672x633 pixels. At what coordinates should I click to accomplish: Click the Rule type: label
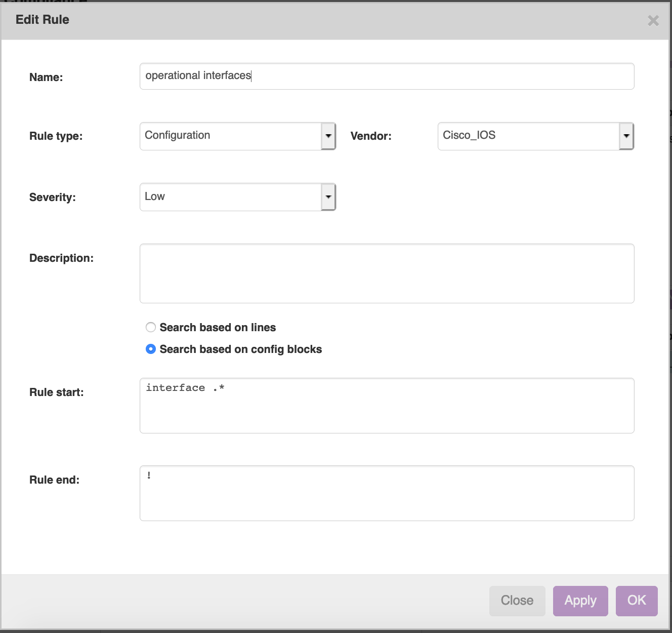56,136
